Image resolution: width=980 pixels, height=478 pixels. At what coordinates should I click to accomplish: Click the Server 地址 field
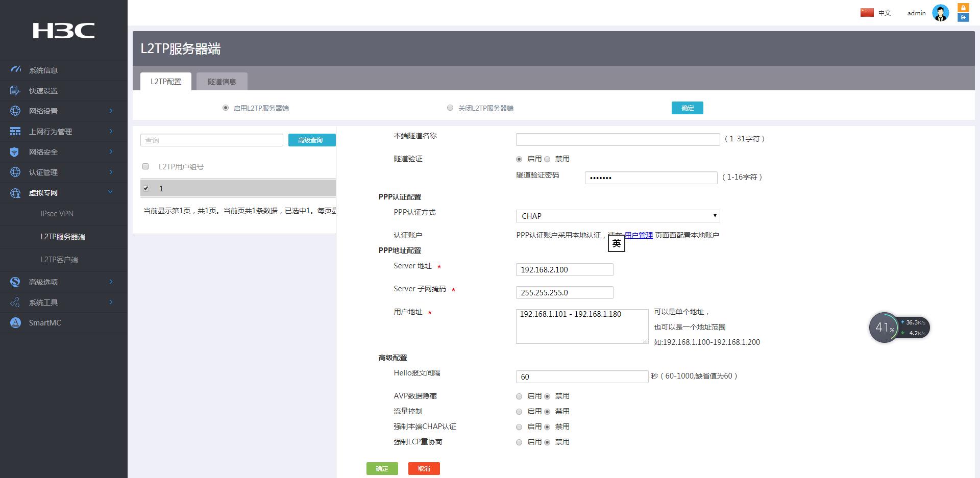[x=565, y=269]
